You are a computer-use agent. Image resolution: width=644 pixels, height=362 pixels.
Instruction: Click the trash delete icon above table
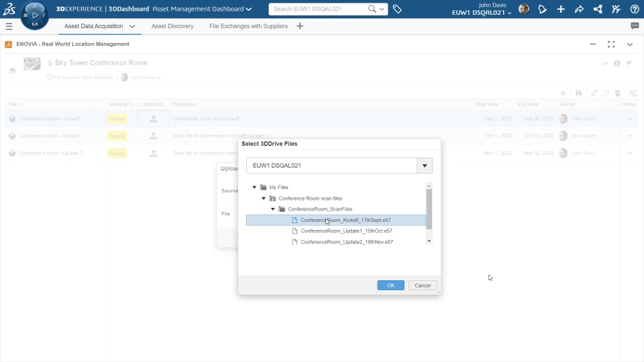pos(617,93)
